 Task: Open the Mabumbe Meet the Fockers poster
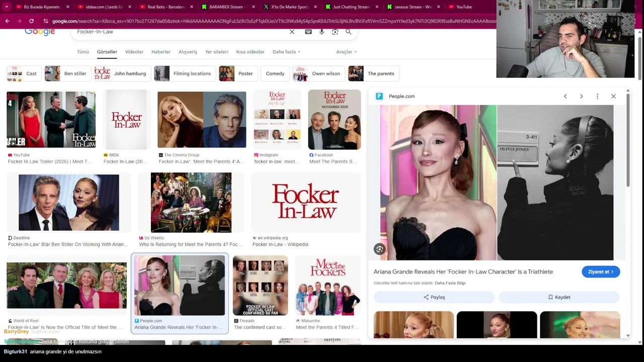click(x=328, y=285)
